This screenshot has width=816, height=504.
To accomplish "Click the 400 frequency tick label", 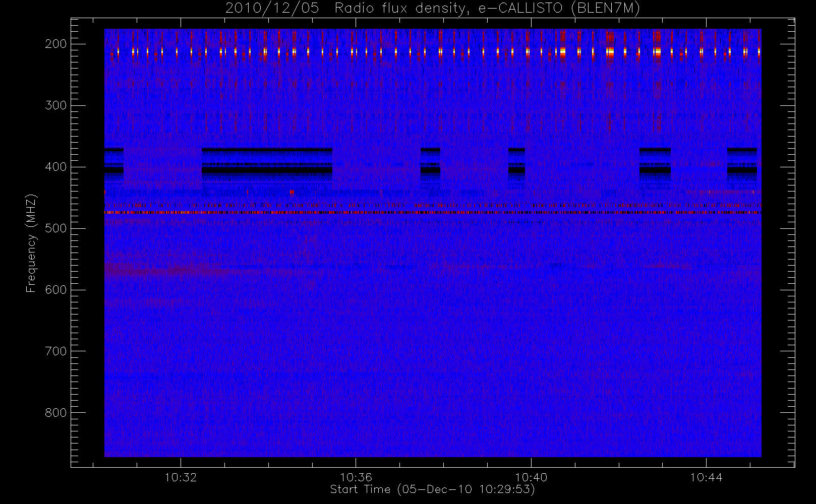I will pyautogui.click(x=56, y=167).
